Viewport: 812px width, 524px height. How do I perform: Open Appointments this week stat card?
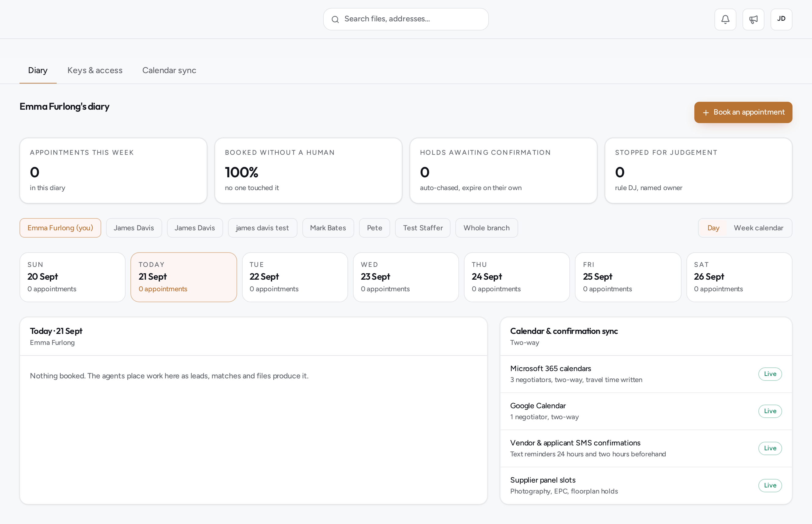113,171
